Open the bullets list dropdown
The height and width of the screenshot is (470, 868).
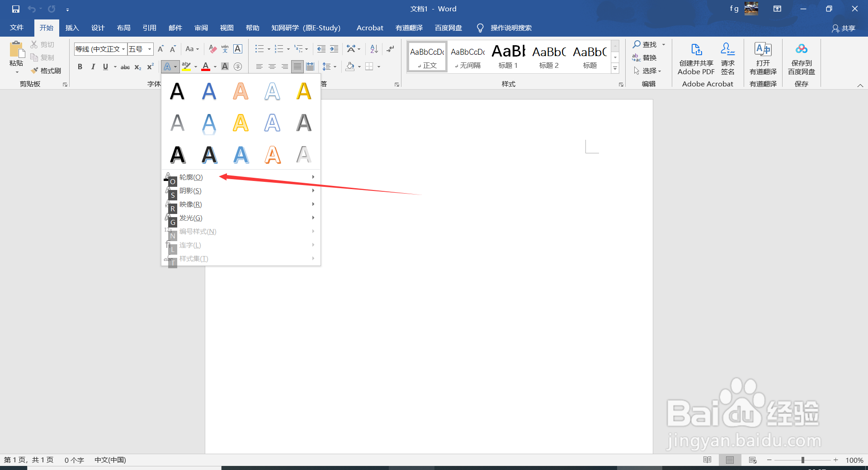(269, 49)
